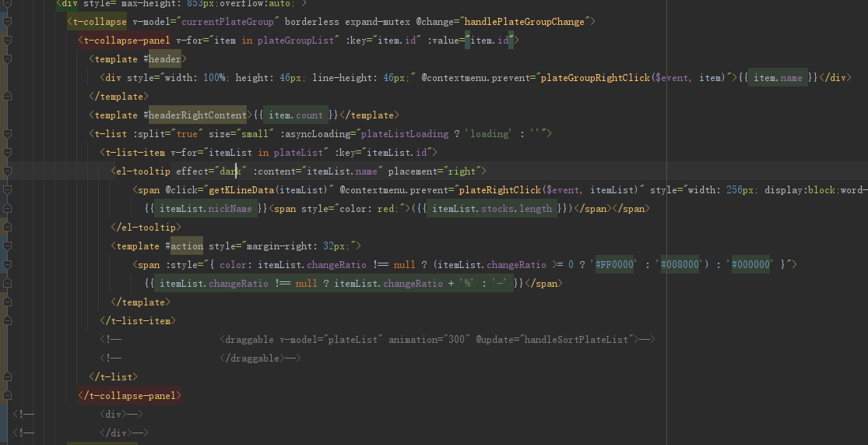Image resolution: width=868 pixels, height=445 pixels.
Task: Click the currentPlateGroup v-model value
Action: pyautogui.click(x=227, y=22)
